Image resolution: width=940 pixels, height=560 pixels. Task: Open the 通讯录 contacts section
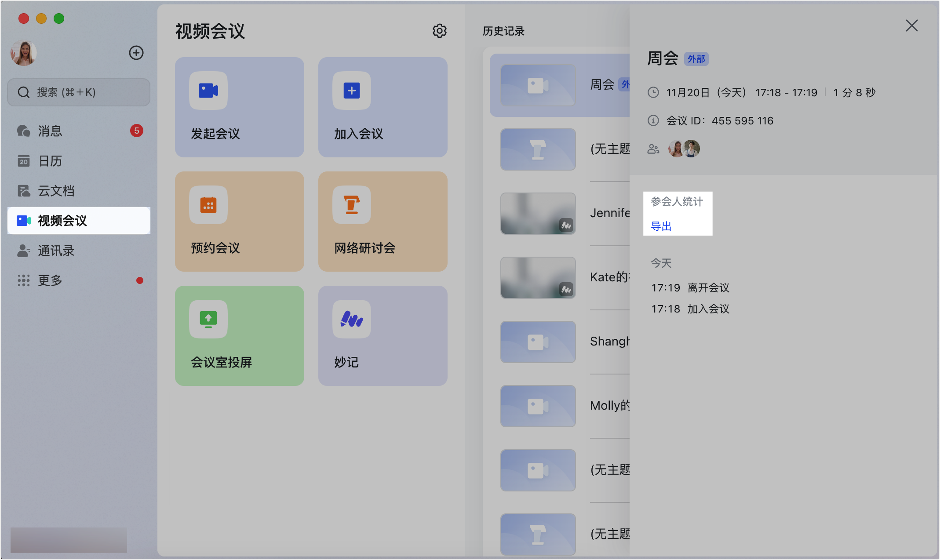79,251
